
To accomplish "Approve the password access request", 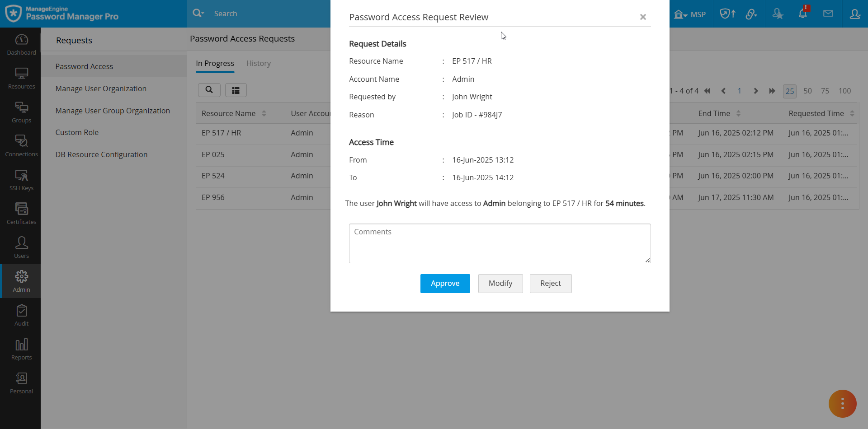I will tap(445, 283).
